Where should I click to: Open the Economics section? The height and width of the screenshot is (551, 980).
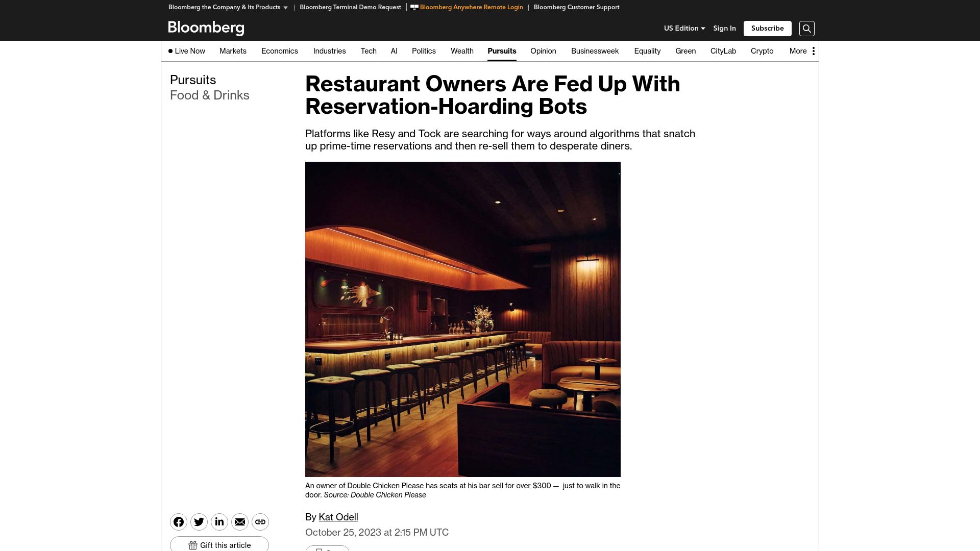point(280,51)
